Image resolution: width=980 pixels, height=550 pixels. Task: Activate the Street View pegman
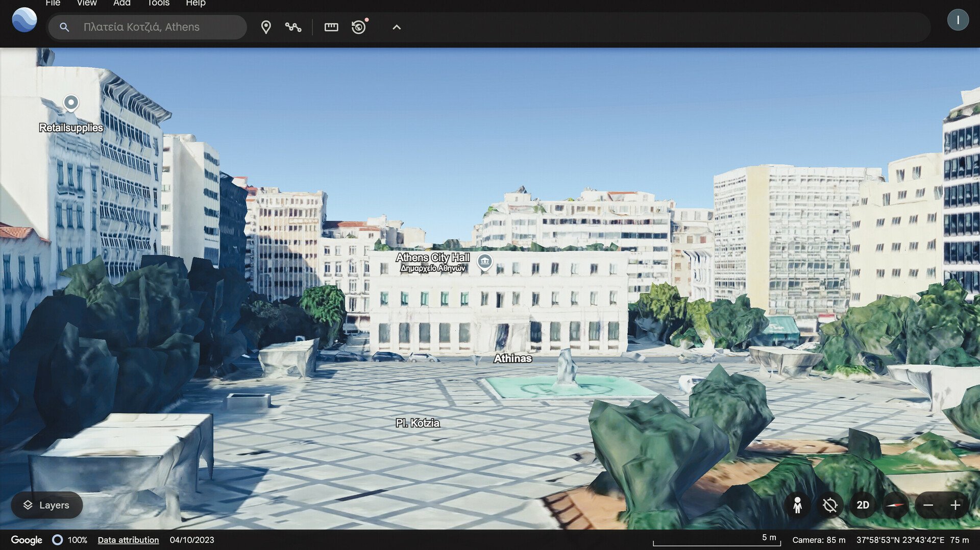[797, 505]
